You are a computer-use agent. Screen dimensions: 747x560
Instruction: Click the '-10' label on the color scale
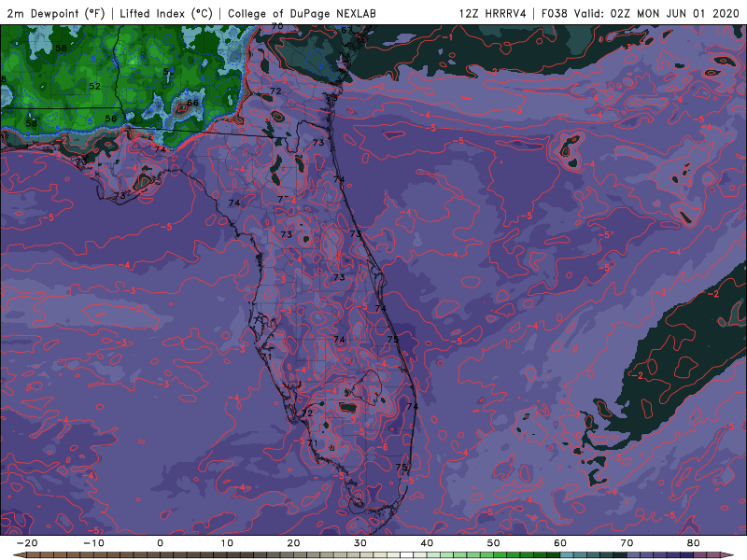[x=93, y=543]
